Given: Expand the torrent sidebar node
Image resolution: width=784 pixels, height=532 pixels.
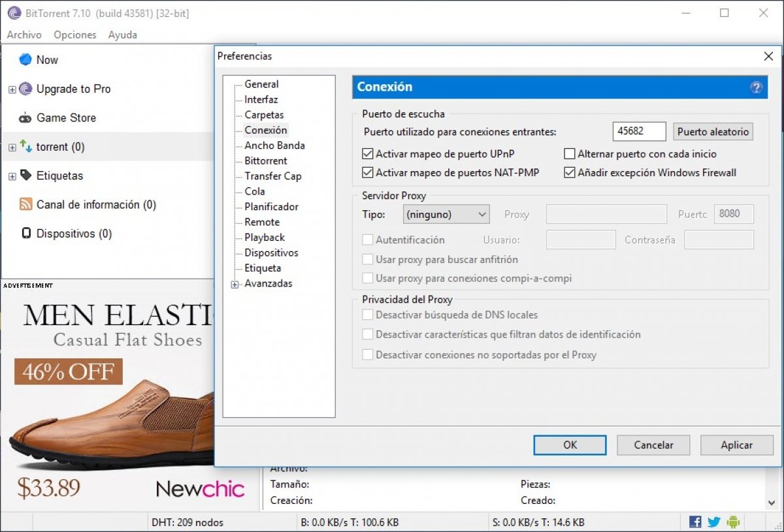Looking at the screenshot, I should pyautogui.click(x=12, y=148).
